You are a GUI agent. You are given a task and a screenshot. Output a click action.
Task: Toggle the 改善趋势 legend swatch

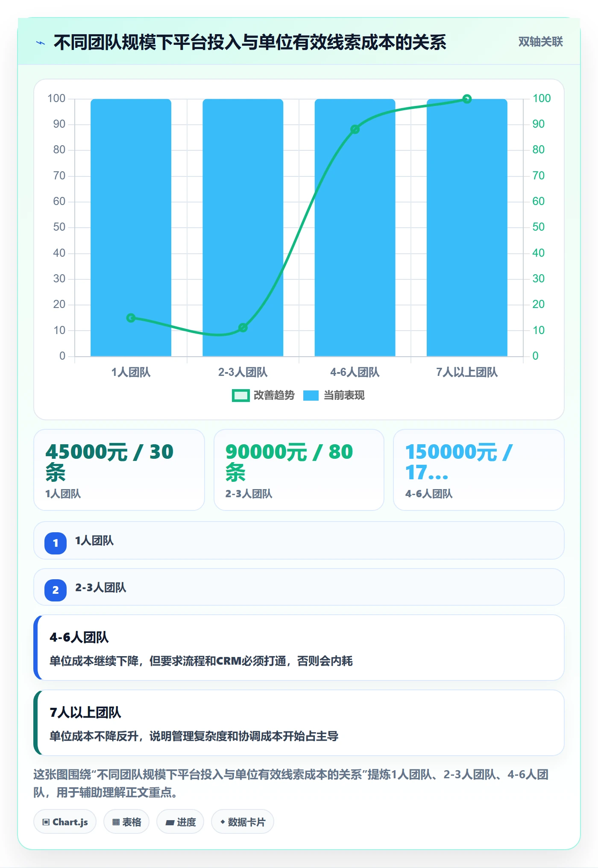pos(240,396)
